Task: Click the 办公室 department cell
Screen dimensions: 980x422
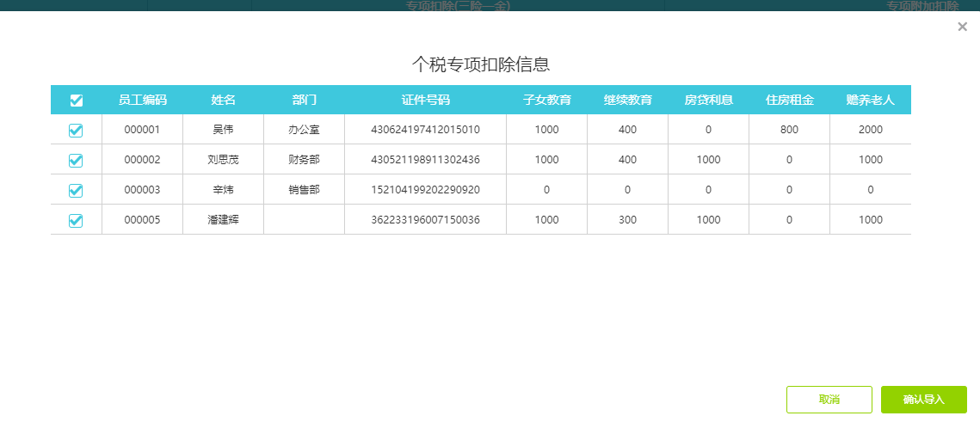Action: pos(305,130)
